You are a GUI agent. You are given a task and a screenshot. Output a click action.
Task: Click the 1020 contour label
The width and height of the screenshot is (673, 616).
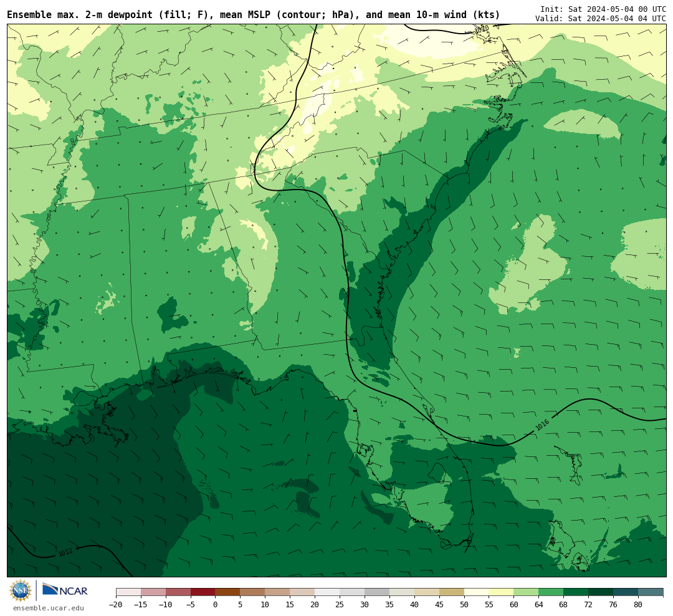click(482, 29)
